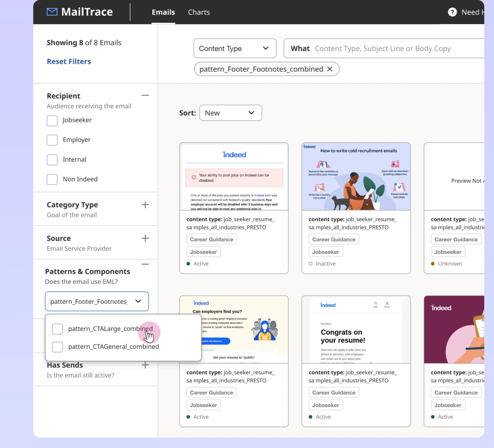
Task: Click Career Guidance tag on the Inactive card
Action: (x=334, y=239)
